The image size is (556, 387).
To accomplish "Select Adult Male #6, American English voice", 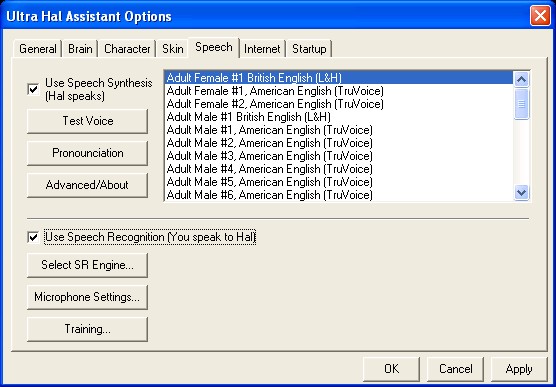I will [x=339, y=195].
